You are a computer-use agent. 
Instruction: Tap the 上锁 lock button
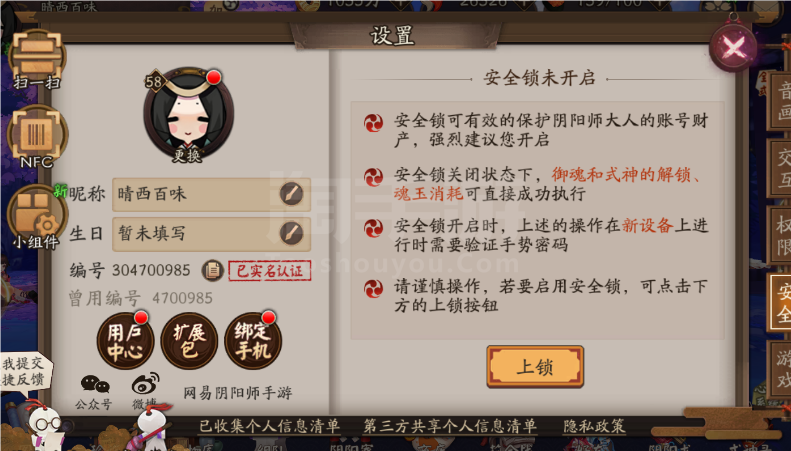click(x=535, y=367)
